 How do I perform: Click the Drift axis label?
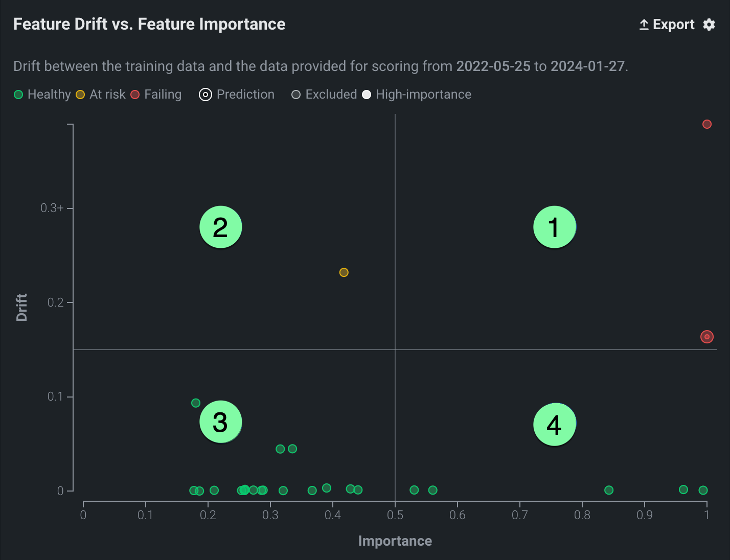tap(21, 307)
